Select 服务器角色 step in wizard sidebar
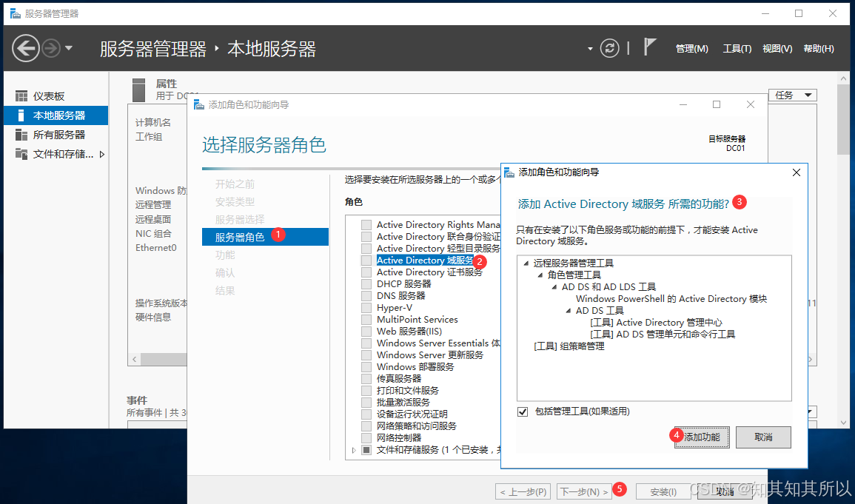This screenshot has height=504, width=855. (266, 237)
